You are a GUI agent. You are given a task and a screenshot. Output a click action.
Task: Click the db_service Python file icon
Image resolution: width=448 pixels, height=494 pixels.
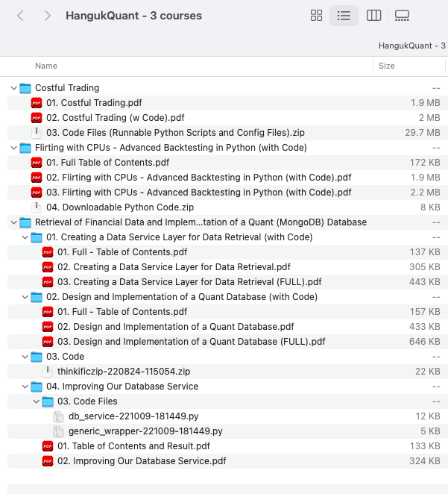pos(59,416)
